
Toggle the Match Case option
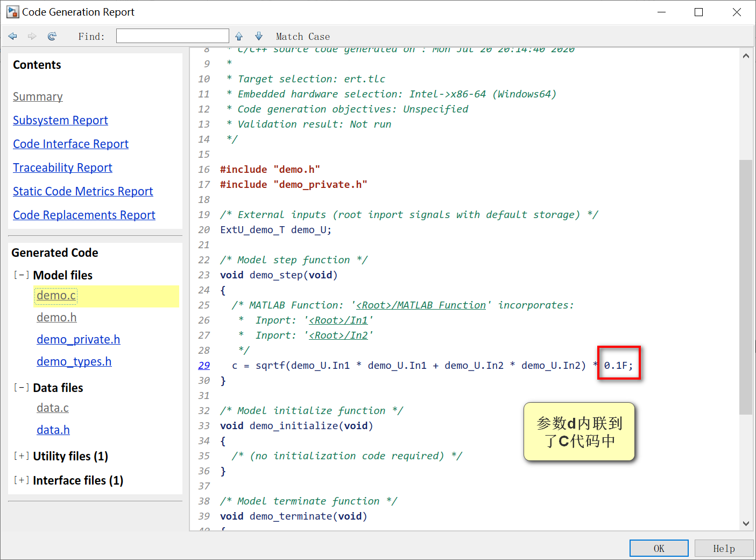(303, 37)
